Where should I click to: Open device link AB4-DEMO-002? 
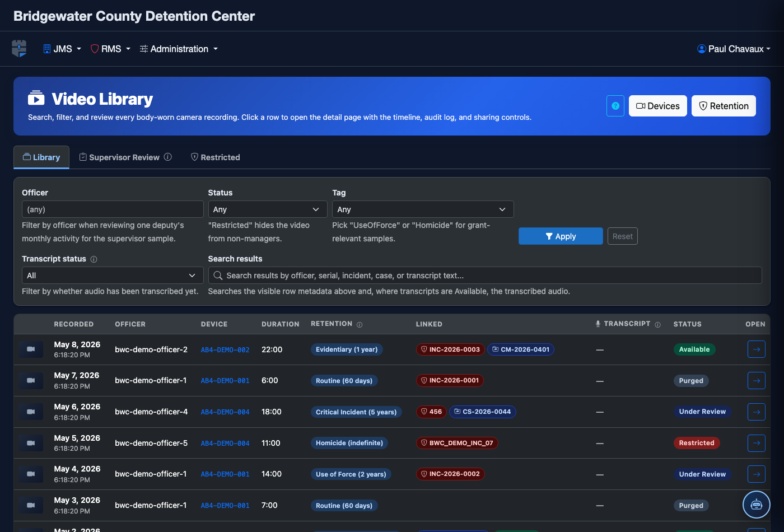pyautogui.click(x=225, y=350)
